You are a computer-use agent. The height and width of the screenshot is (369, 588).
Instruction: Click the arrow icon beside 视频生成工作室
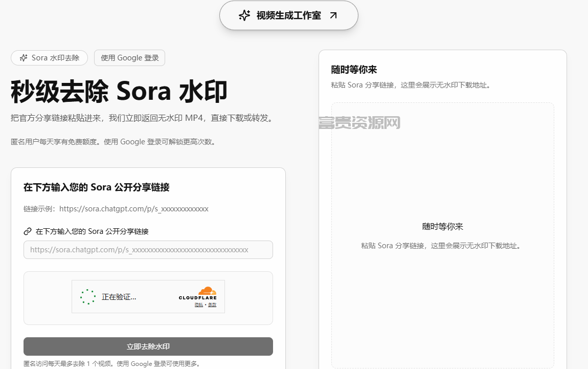(333, 15)
